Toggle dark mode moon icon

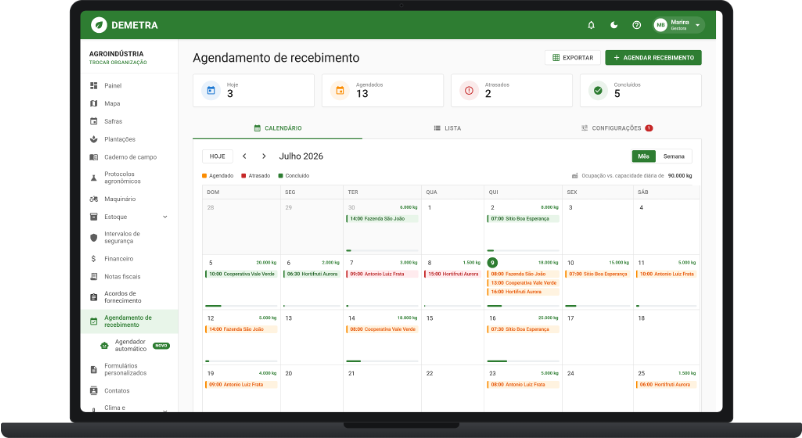coord(614,25)
